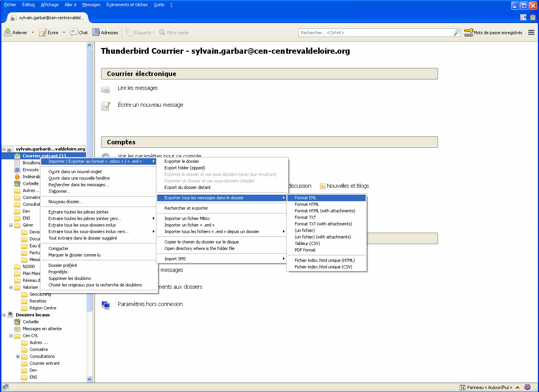The width and height of the screenshot is (539, 392).
Task: Expand the Consultations folder under Cen CVL
Action: click(x=18, y=357)
